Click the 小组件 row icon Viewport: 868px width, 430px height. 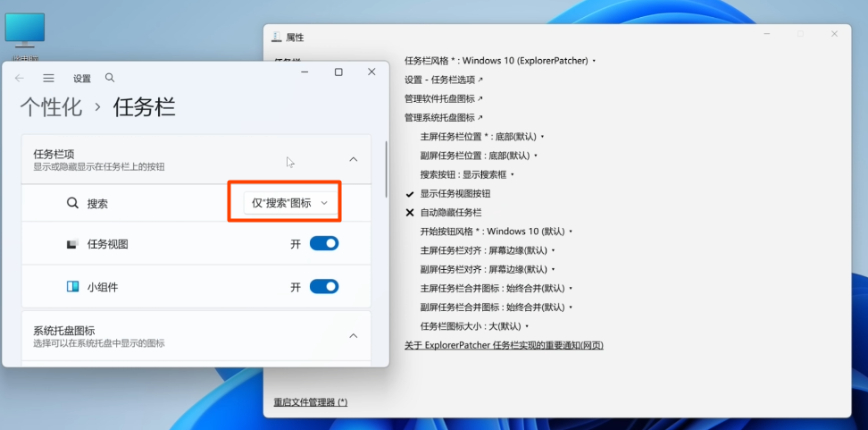[72, 287]
